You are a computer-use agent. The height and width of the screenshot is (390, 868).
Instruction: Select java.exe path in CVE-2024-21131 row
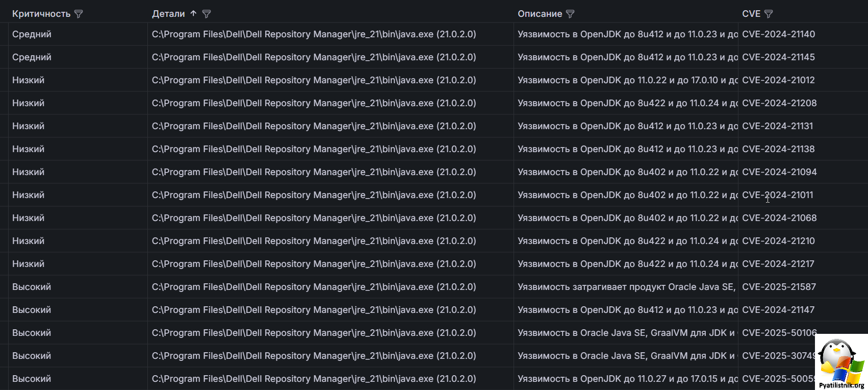tap(314, 126)
